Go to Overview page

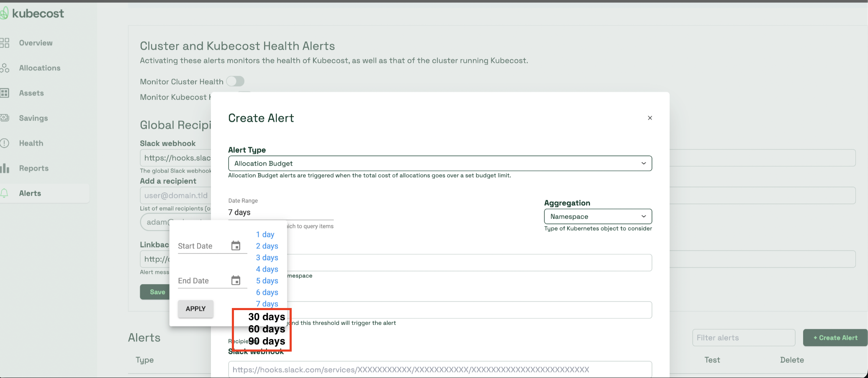36,43
